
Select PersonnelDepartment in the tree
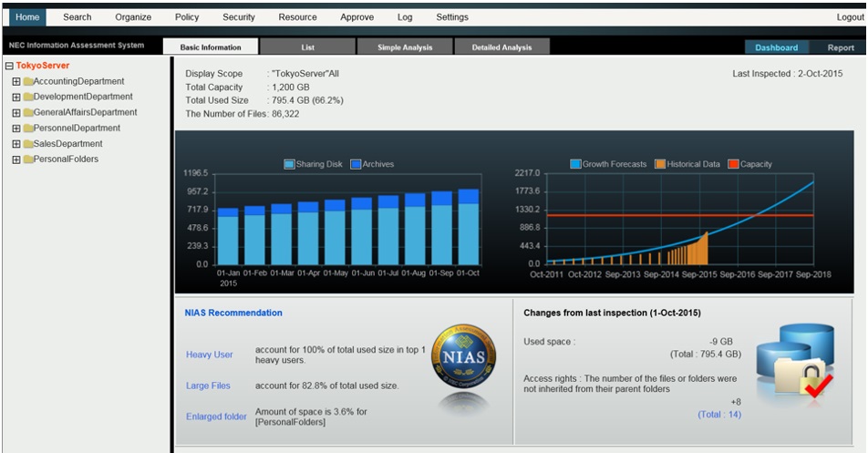tap(77, 128)
